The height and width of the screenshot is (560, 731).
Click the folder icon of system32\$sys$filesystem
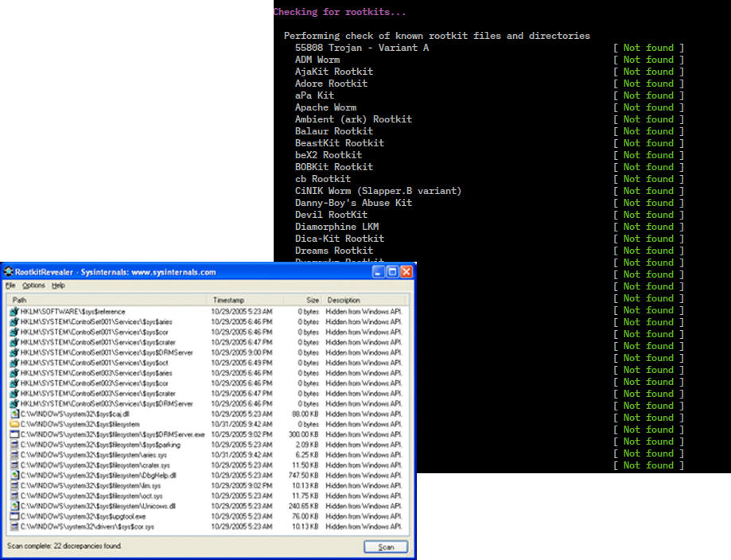point(14,424)
